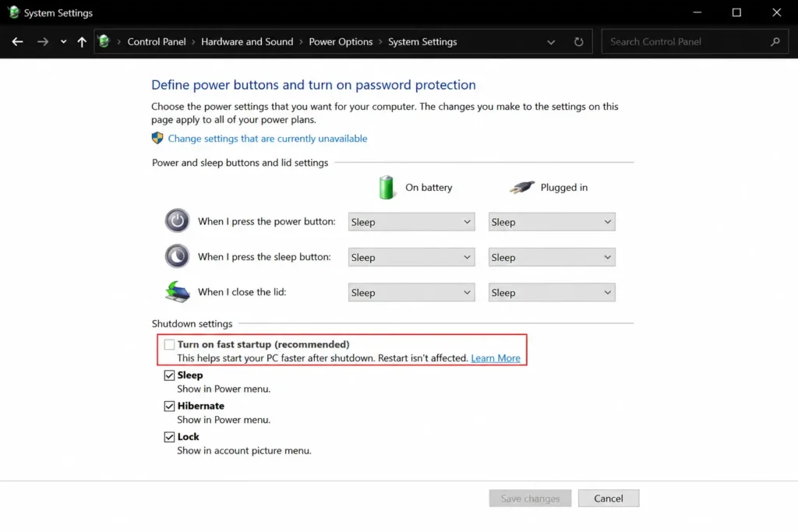Screen dimensions: 798x532
Task: Maximize the System Settings window
Action: coord(736,12)
